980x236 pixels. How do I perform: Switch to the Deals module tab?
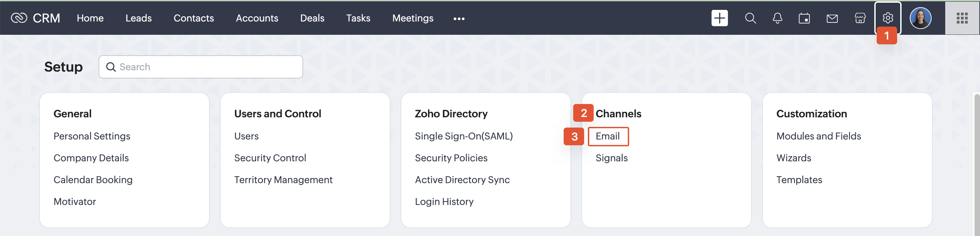312,18
